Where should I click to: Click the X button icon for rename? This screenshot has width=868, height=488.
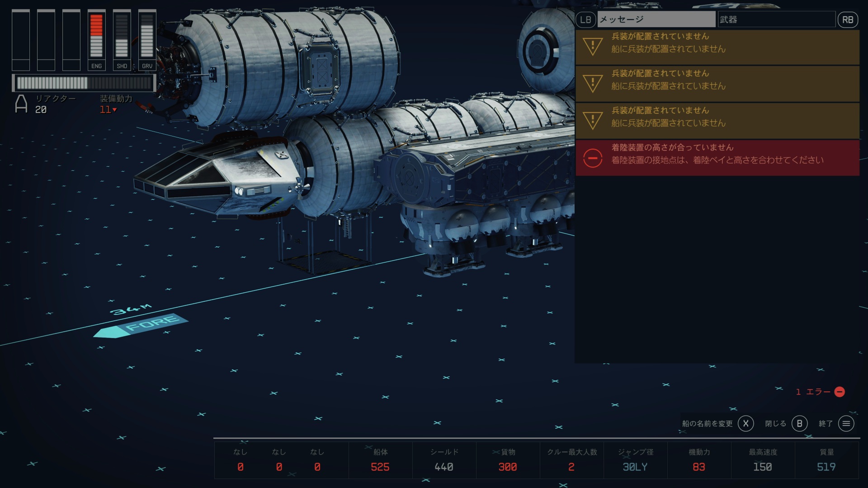tap(745, 423)
